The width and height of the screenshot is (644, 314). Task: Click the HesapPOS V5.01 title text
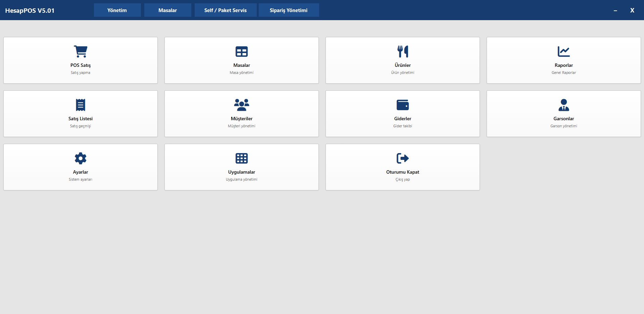click(30, 10)
